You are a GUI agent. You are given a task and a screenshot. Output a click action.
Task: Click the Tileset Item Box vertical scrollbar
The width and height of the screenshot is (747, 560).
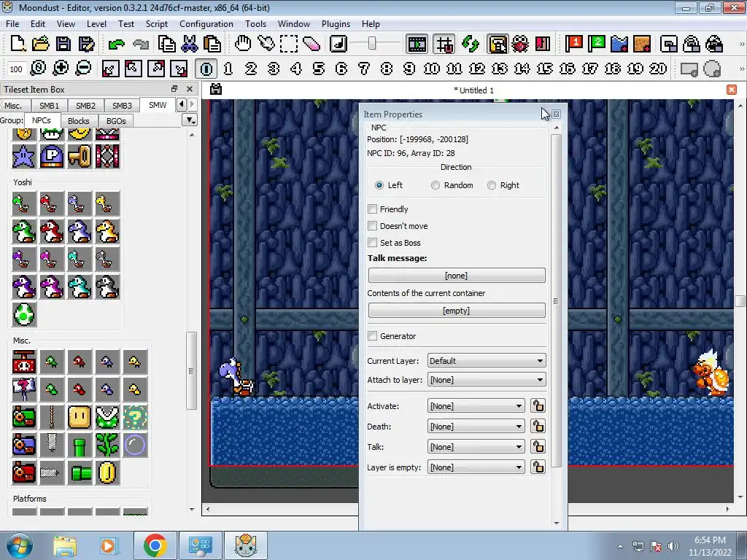192,370
